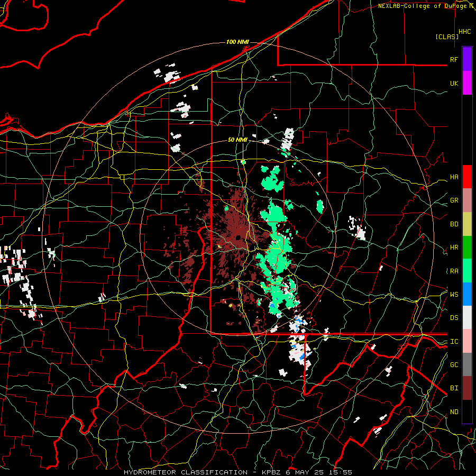Click the RA legend label
Viewport: 476px width, 476px height.
pos(454,271)
